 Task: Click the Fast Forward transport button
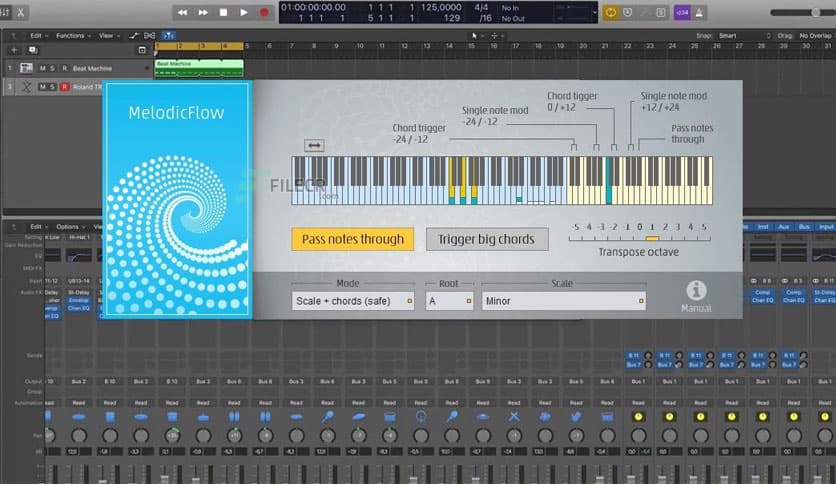pyautogui.click(x=203, y=12)
